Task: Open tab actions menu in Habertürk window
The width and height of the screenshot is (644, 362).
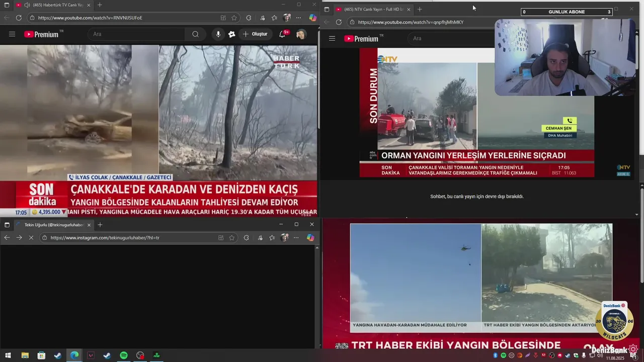Action: tap(7, 5)
